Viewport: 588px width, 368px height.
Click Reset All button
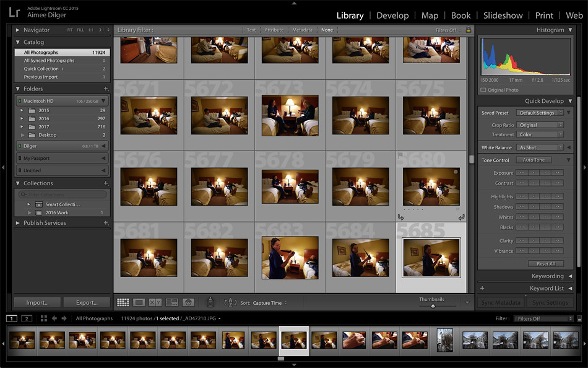pos(546,263)
